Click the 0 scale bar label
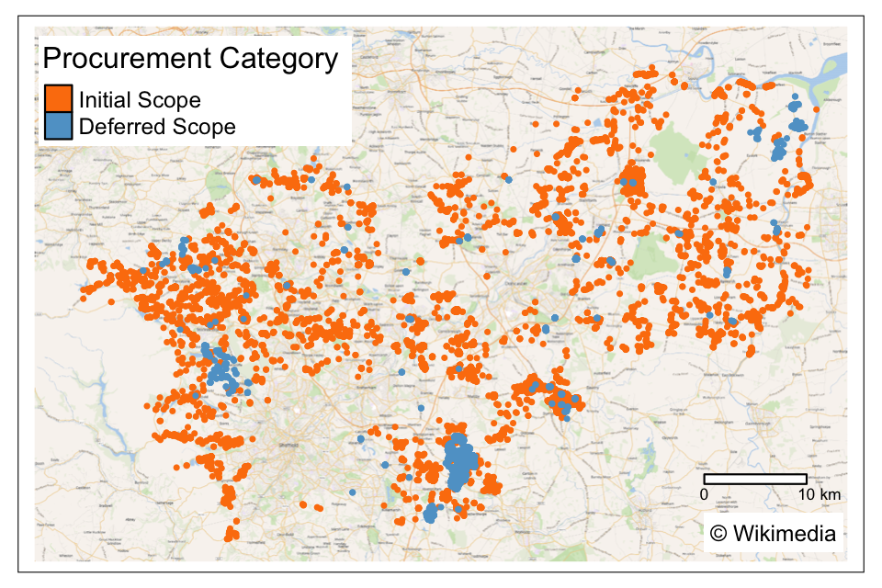Viewport: 882px width, 588px height. (x=704, y=496)
